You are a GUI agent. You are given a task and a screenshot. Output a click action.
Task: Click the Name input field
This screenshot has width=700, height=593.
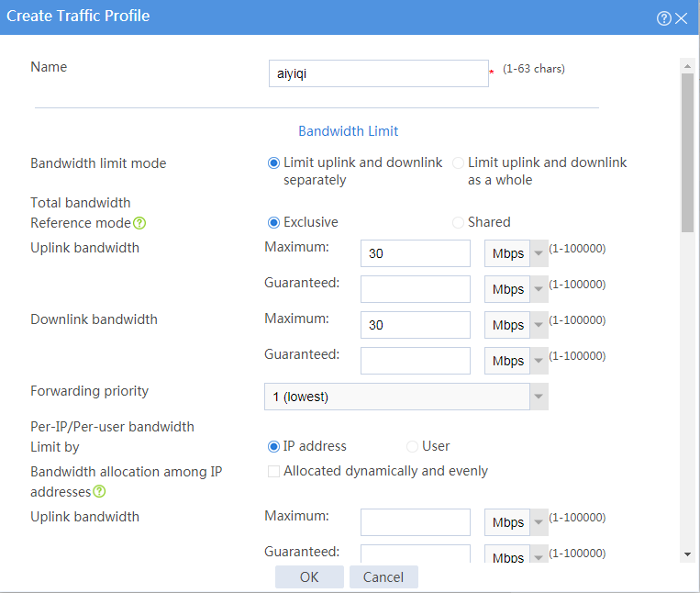tap(379, 73)
